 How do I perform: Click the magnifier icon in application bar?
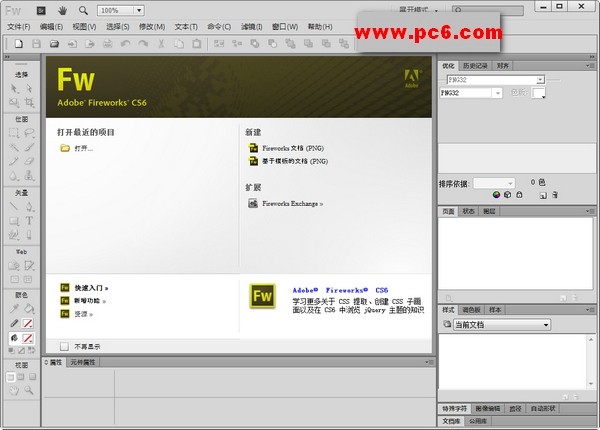point(83,11)
